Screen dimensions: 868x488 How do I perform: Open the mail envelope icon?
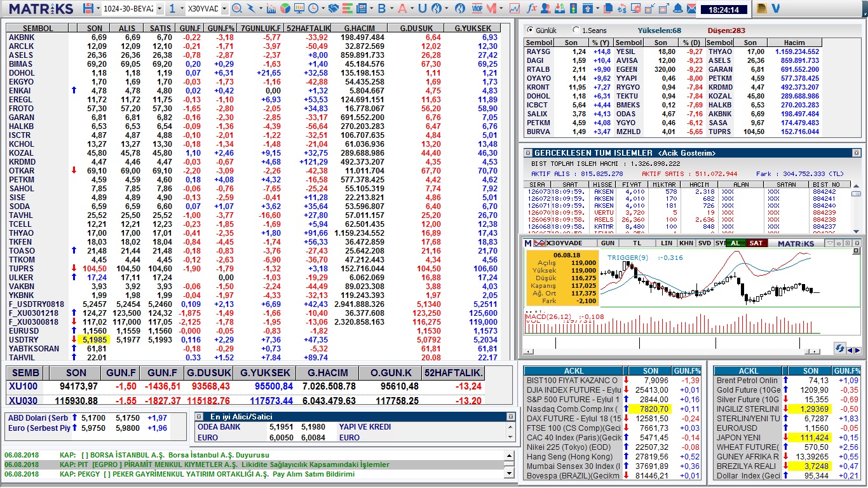[x=691, y=8]
